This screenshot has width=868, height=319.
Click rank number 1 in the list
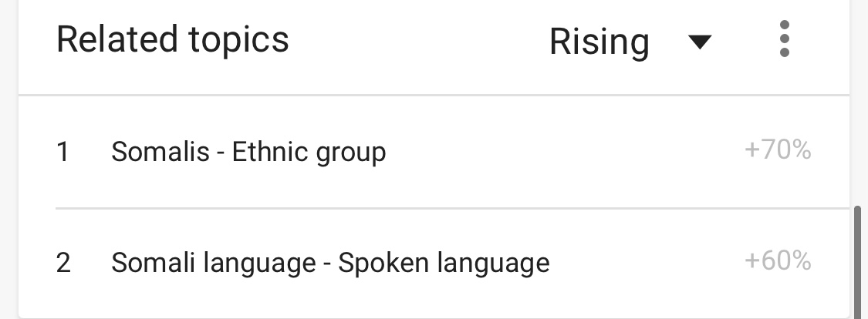pos(63,152)
